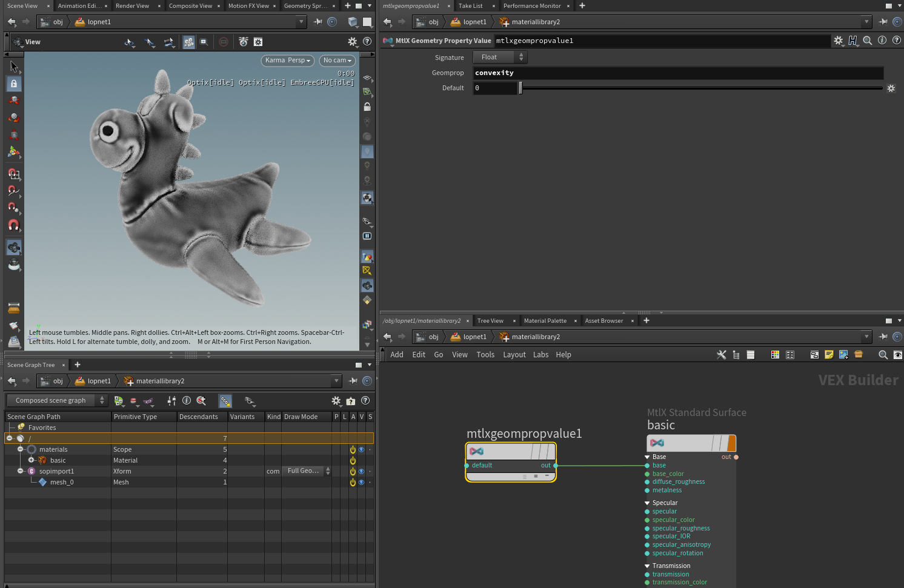Click the mtlxgeompropvalue1 node icon
The height and width of the screenshot is (588, 904).
coord(477,451)
